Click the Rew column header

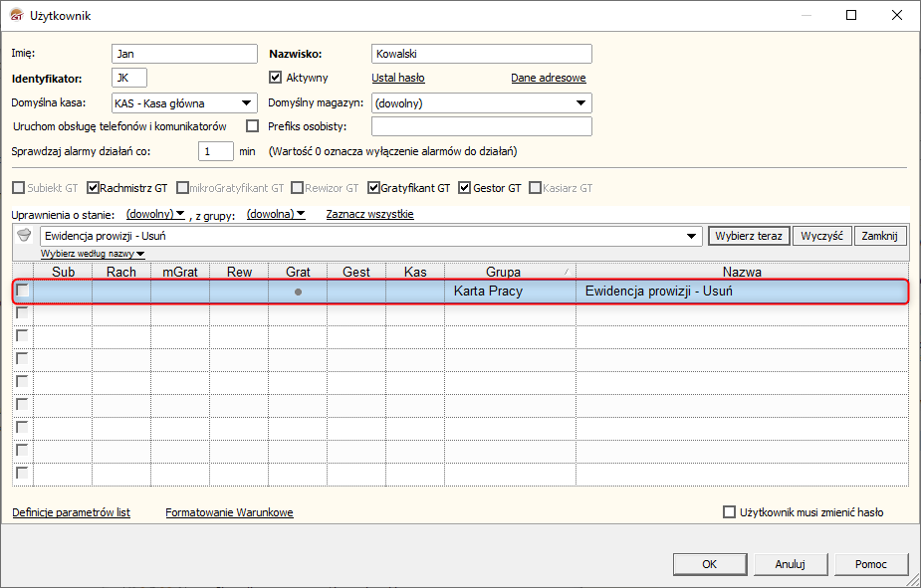pos(239,272)
